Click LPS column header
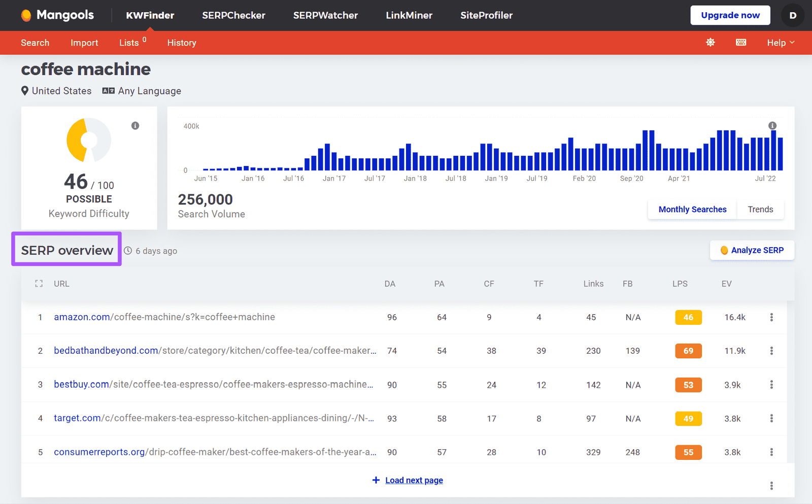812x504 pixels. [680, 284]
